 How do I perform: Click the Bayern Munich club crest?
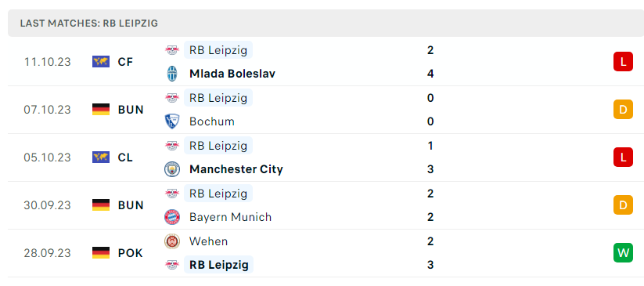coord(172,217)
